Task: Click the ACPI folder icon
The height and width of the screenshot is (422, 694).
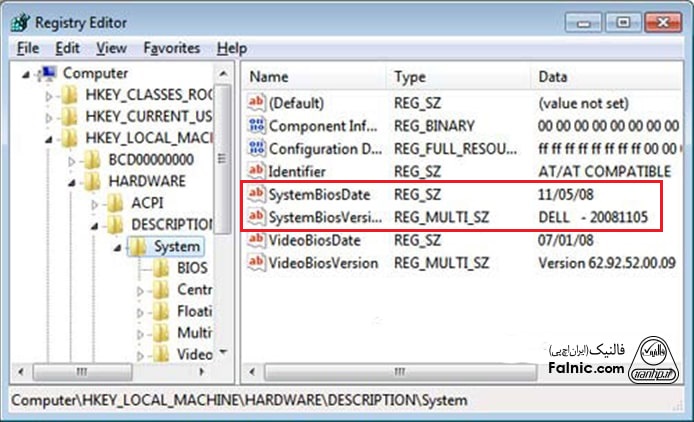Action: (116, 203)
